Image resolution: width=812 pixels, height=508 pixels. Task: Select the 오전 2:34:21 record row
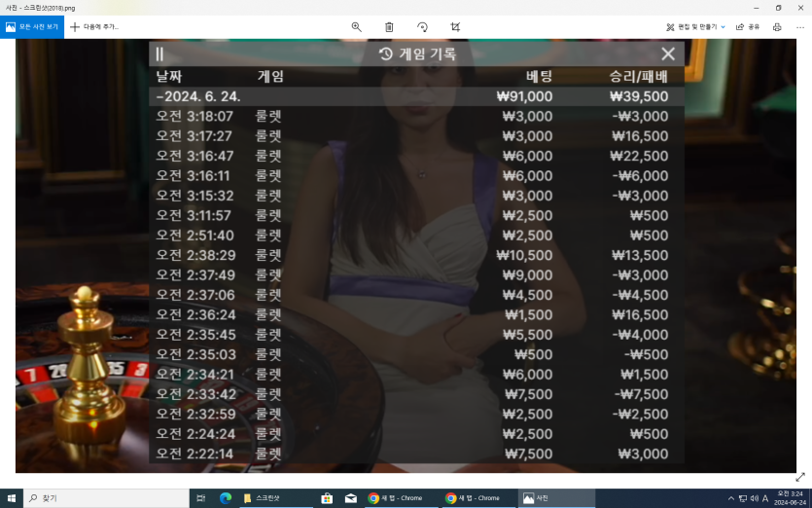(416, 375)
